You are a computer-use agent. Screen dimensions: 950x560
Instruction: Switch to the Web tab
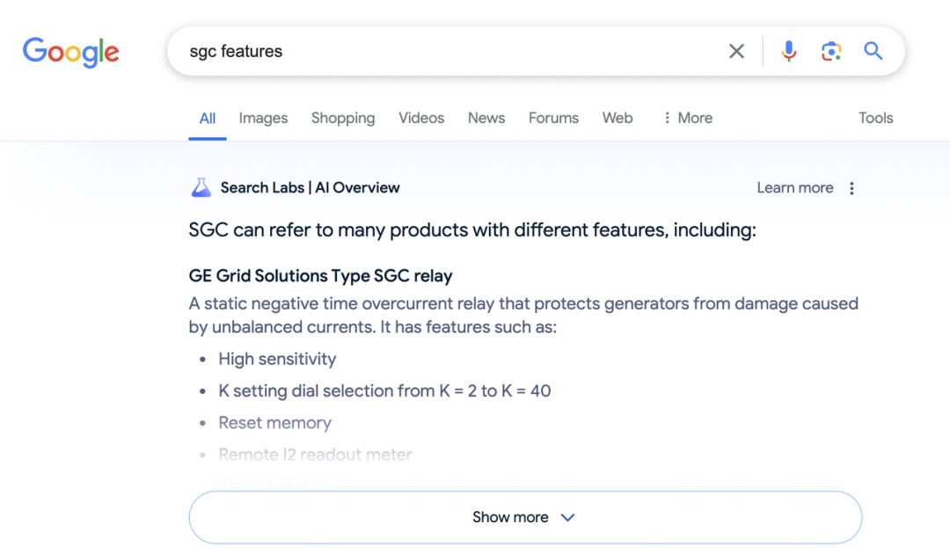617,118
